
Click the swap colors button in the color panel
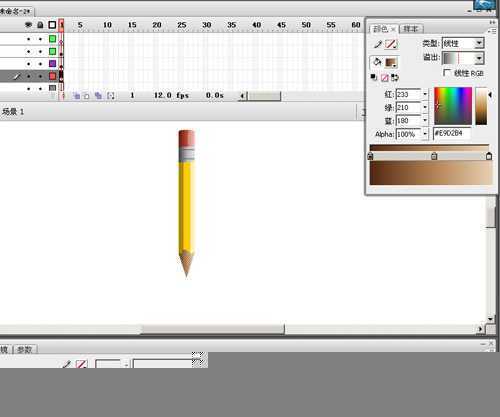click(x=395, y=78)
